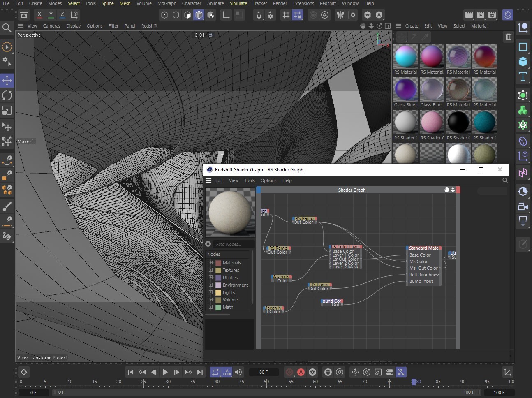This screenshot has height=398, width=532.
Task: Add a new material with plus icon
Action: pos(402,37)
